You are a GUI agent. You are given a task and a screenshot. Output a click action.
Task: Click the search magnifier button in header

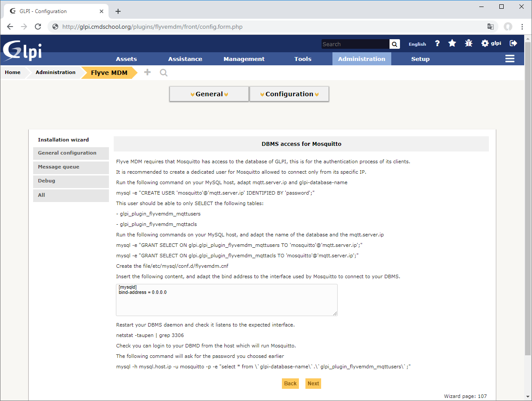[394, 44]
